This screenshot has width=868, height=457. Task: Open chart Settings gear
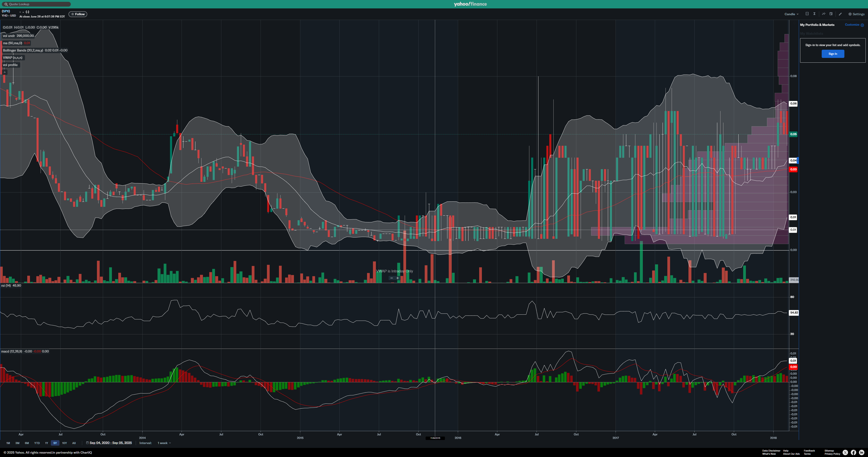pos(856,14)
